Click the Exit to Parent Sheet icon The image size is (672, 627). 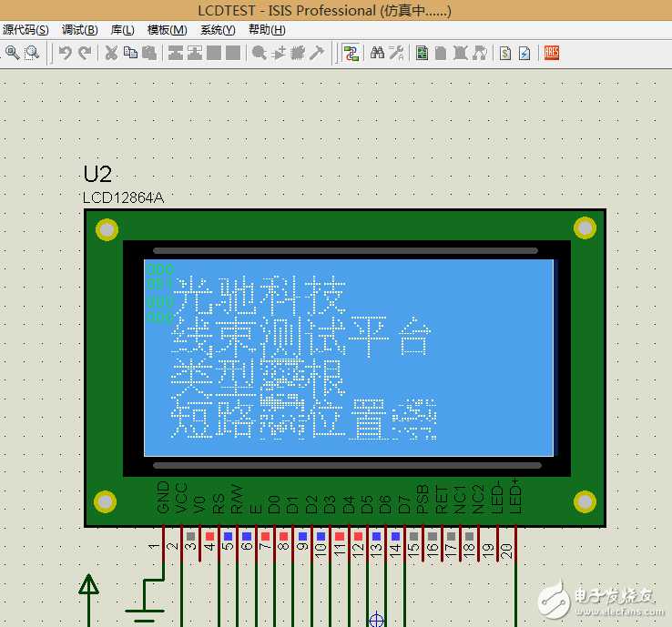pyautogui.click(x=480, y=53)
